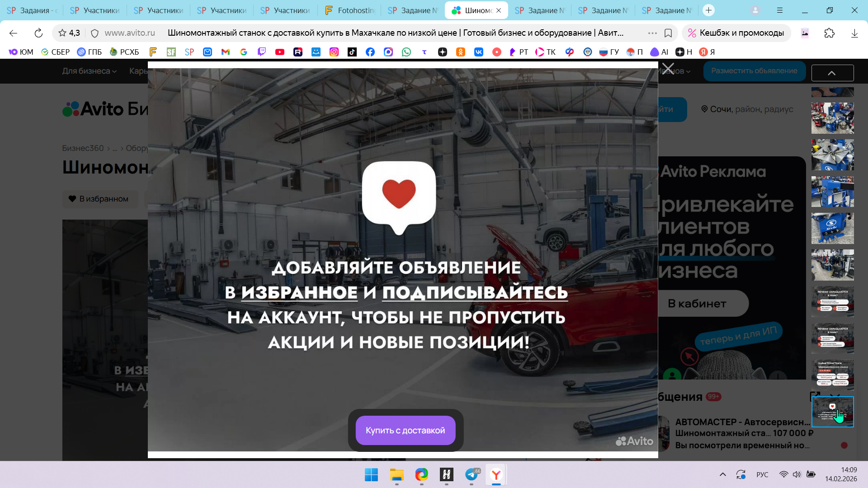Switch the РУС input language indicator

pyautogui.click(x=762, y=474)
